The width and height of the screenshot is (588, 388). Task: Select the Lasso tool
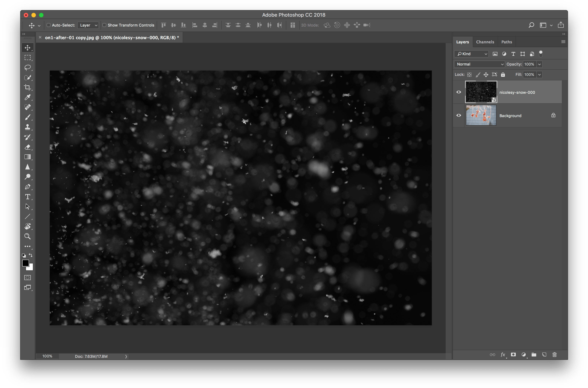(28, 68)
